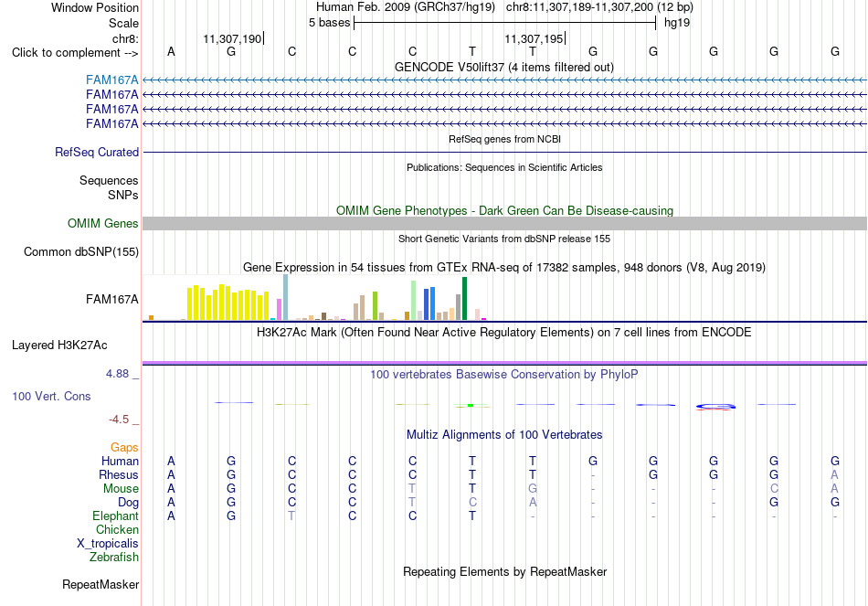Select the light-blue highlighted FAM167A transcript label
Viewport: 868px width, 606px height.
(x=111, y=80)
